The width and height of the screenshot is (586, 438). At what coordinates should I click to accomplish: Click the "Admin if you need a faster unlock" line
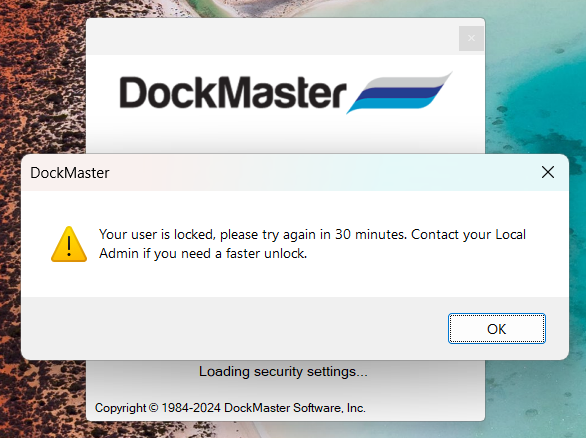coord(203,253)
